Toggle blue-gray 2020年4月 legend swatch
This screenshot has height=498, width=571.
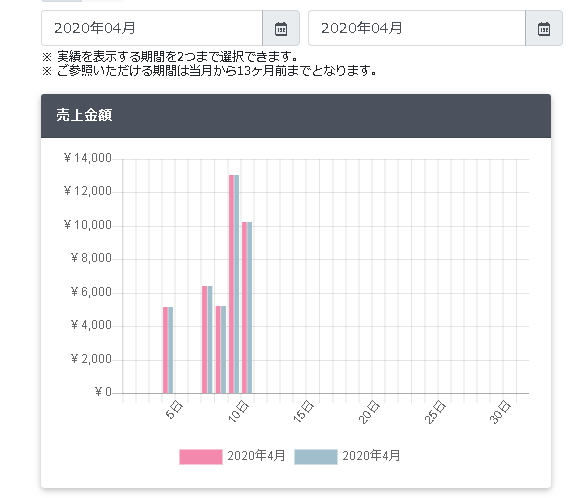tap(316, 456)
